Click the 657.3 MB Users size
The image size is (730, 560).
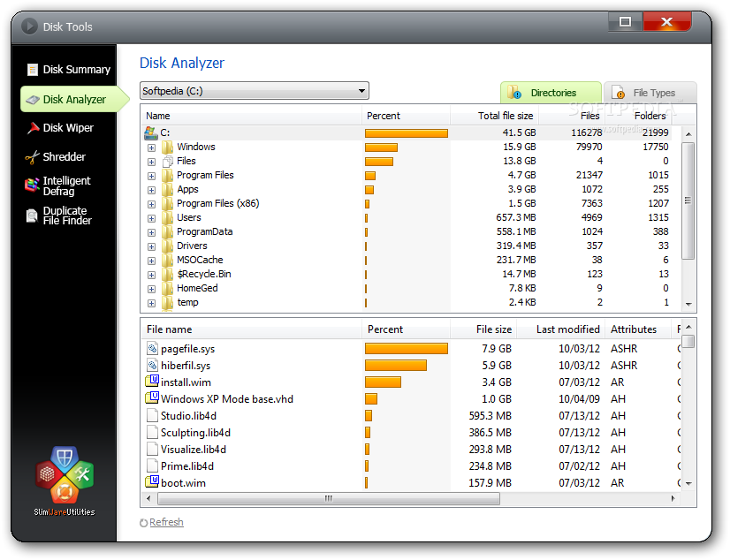pyautogui.click(x=516, y=217)
